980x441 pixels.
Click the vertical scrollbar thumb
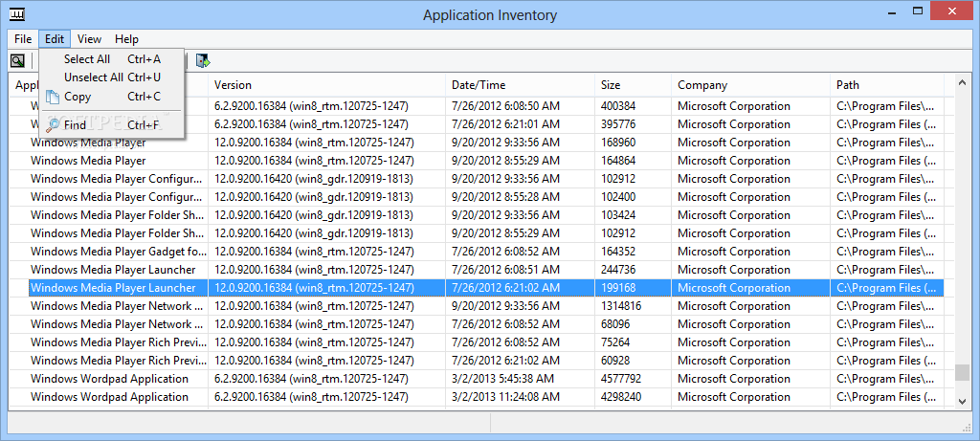pyautogui.click(x=963, y=372)
